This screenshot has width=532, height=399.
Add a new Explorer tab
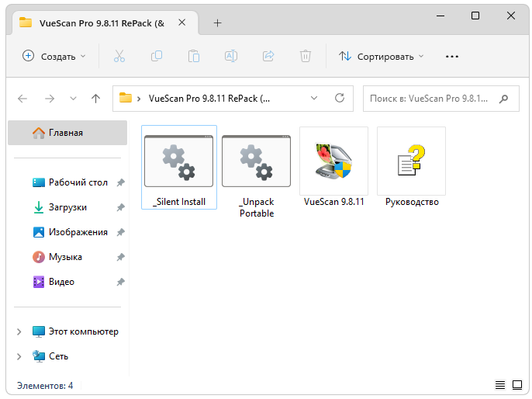217,23
